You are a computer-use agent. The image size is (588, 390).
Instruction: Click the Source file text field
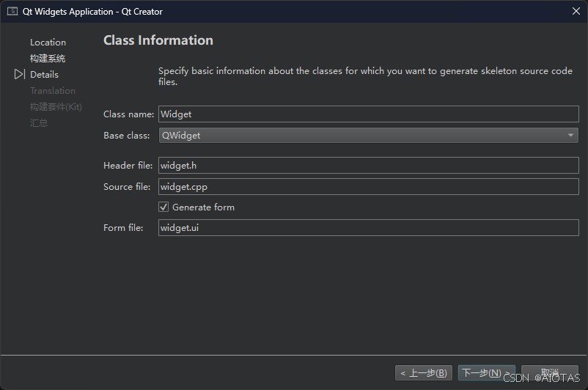click(368, 187)
